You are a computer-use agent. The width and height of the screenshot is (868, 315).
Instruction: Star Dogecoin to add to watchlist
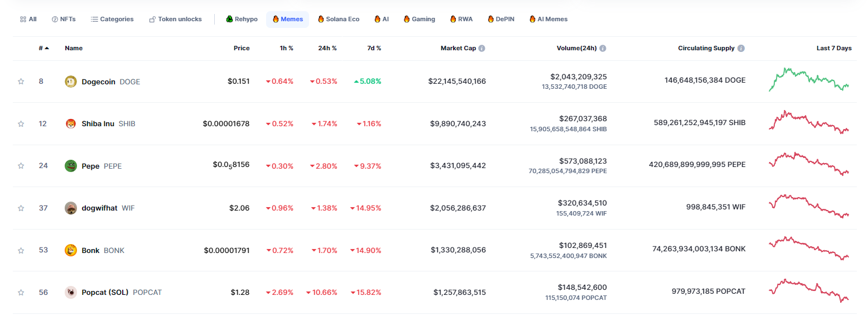click(x=21, y=82)
